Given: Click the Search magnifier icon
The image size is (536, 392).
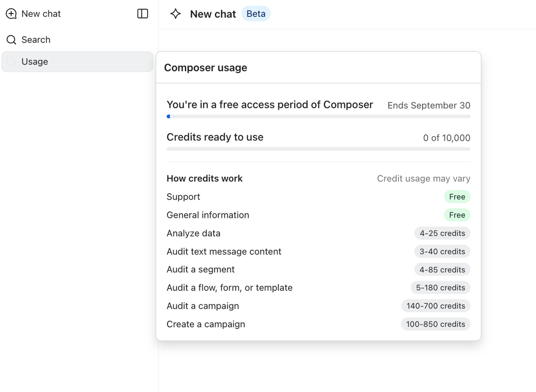Looking at the screenshot, I should point(11,40).
